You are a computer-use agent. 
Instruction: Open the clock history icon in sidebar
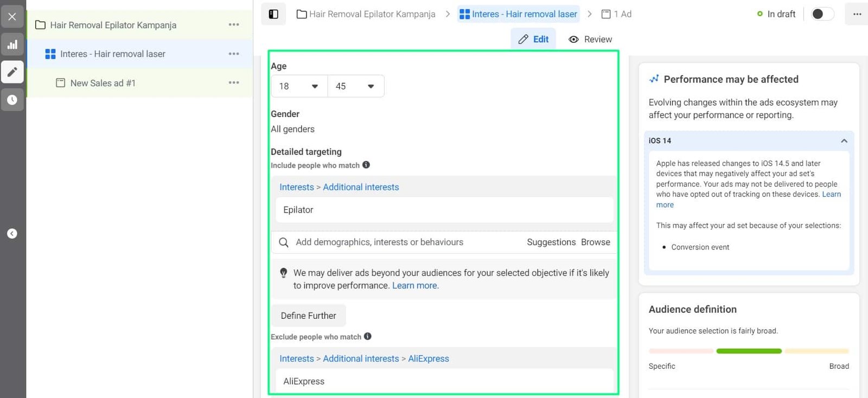coord(12,100)
